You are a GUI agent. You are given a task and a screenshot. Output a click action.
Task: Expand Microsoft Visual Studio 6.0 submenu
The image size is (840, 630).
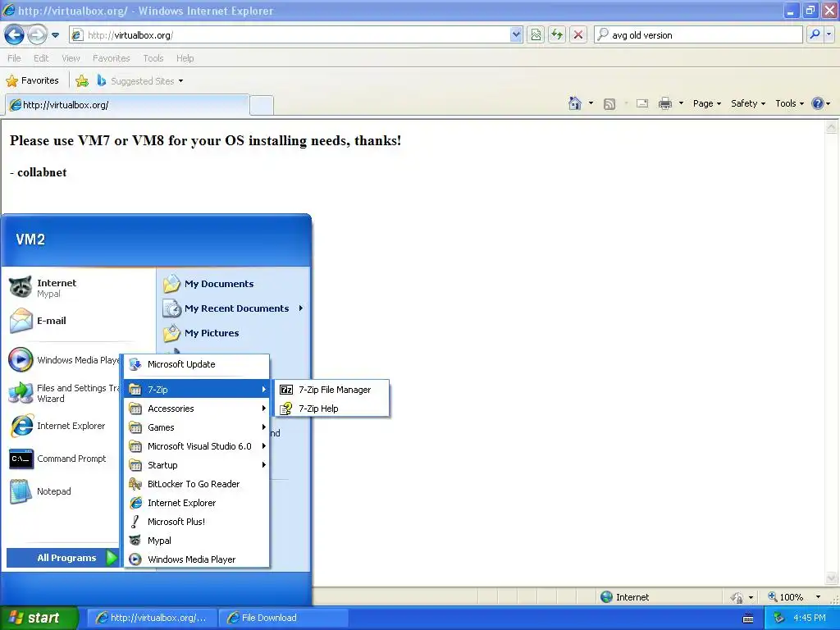pos(197,446)
